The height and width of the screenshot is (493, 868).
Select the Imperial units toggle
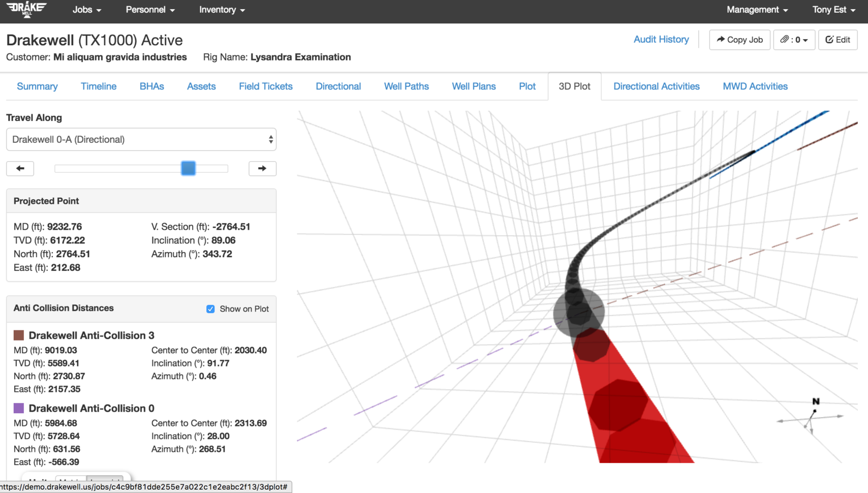[105, 481]
